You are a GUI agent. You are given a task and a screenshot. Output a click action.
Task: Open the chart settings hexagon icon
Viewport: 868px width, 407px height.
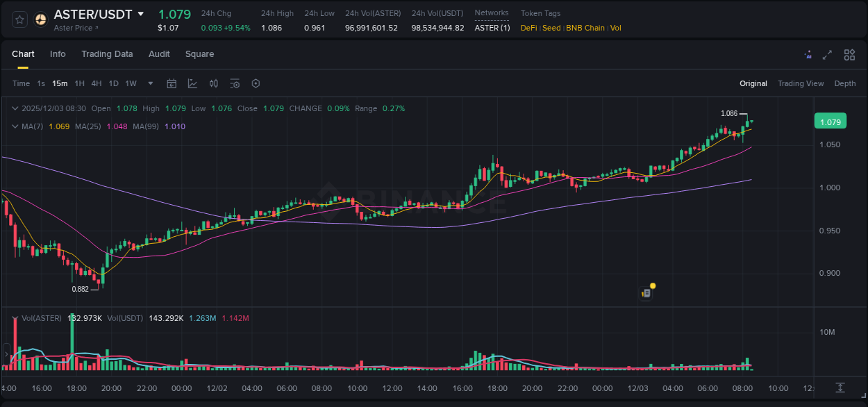[256, 83]
